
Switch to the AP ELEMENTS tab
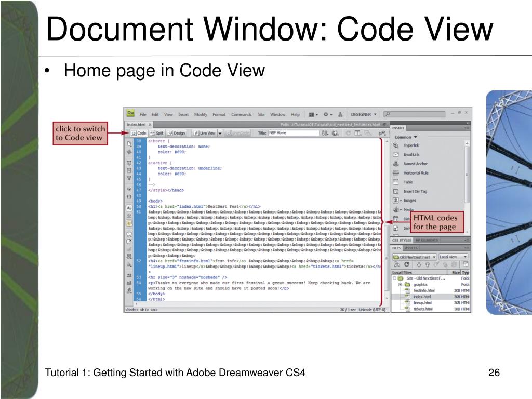[x=427, y=240]
